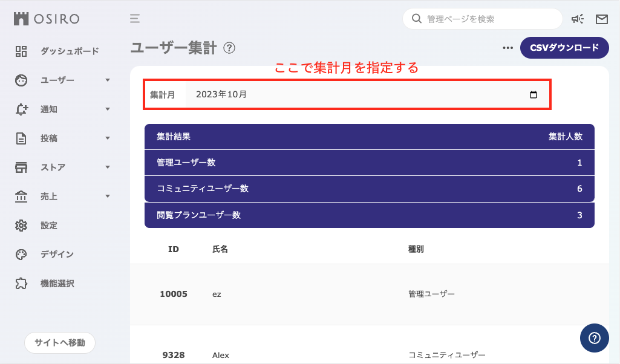Select the ユーザー users icon in sidebar
The width and height of the screenshot is (620, 364).
21,80
